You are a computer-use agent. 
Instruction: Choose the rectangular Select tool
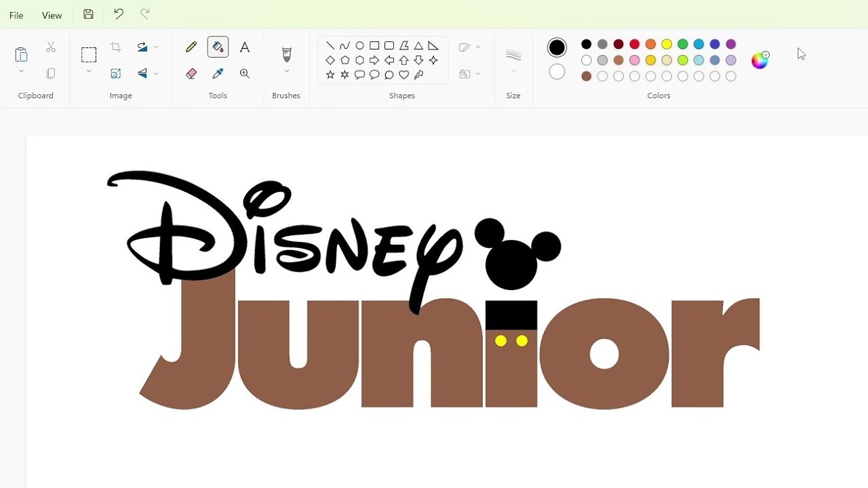89,54
